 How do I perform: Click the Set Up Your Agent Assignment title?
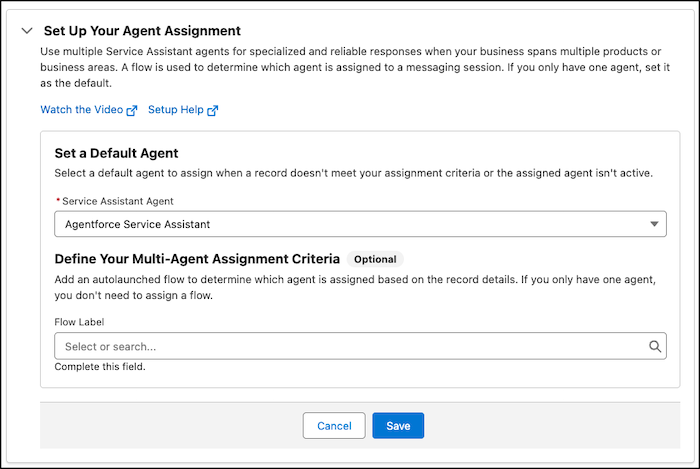tap(142, 31)
